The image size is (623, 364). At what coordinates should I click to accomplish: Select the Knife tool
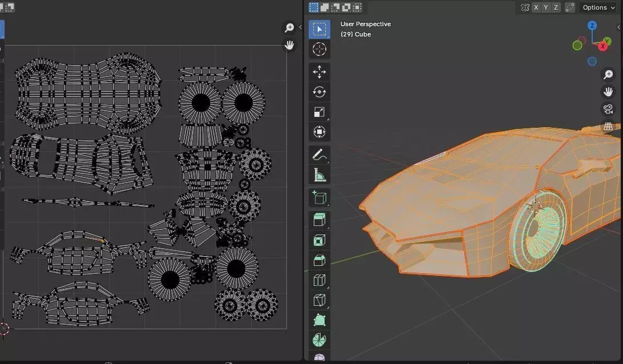click(x=319, y=300)
